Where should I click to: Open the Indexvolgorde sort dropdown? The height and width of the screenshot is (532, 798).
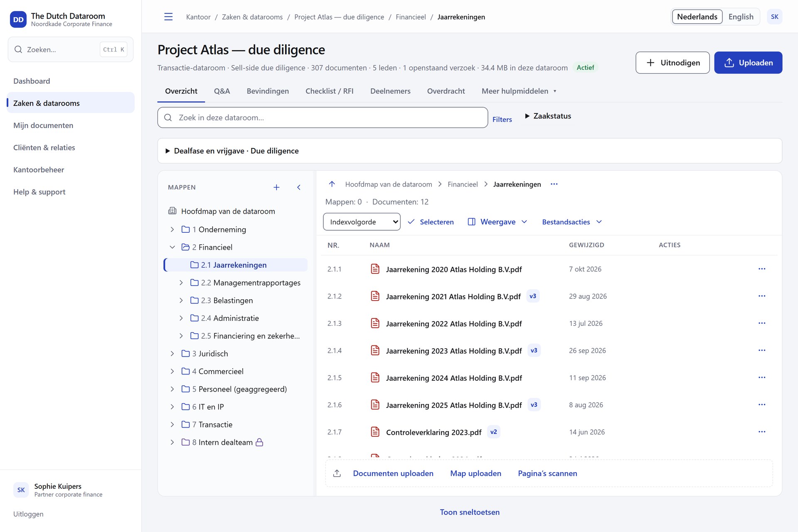(362, 222)
